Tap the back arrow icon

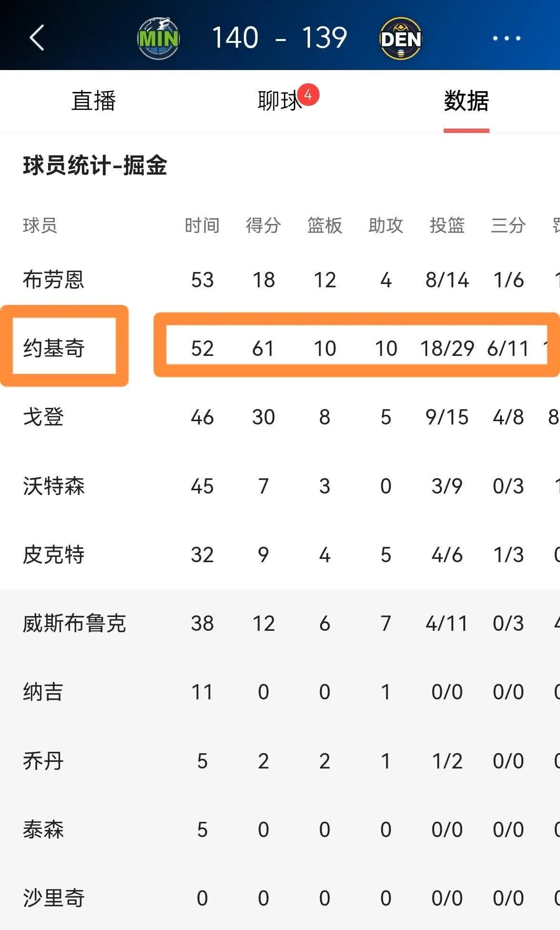37,38
